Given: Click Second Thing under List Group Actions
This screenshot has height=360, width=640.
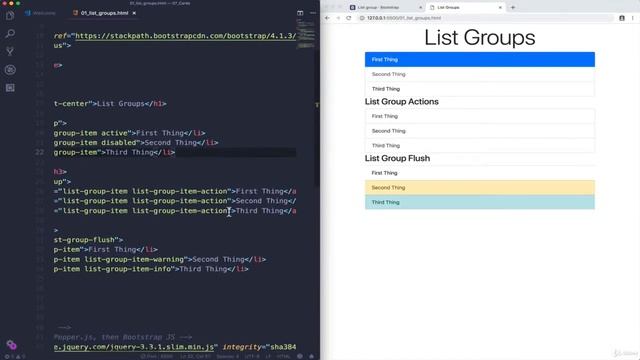Looking at the screenshot, I should [480, 131].
